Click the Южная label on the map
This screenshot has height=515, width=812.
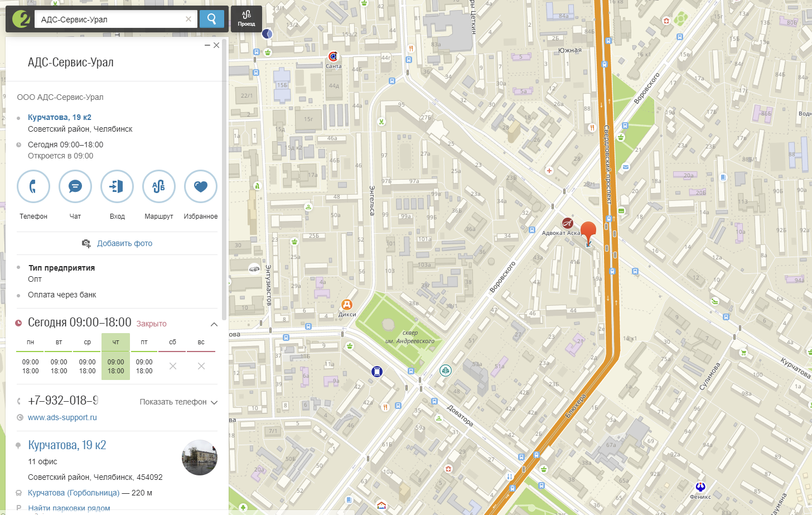click(570, 50)
